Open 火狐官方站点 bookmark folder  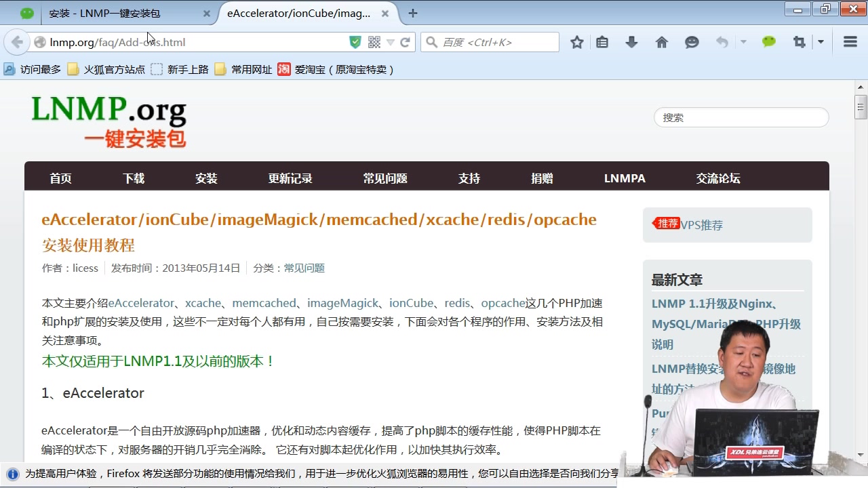coord(106,69)
